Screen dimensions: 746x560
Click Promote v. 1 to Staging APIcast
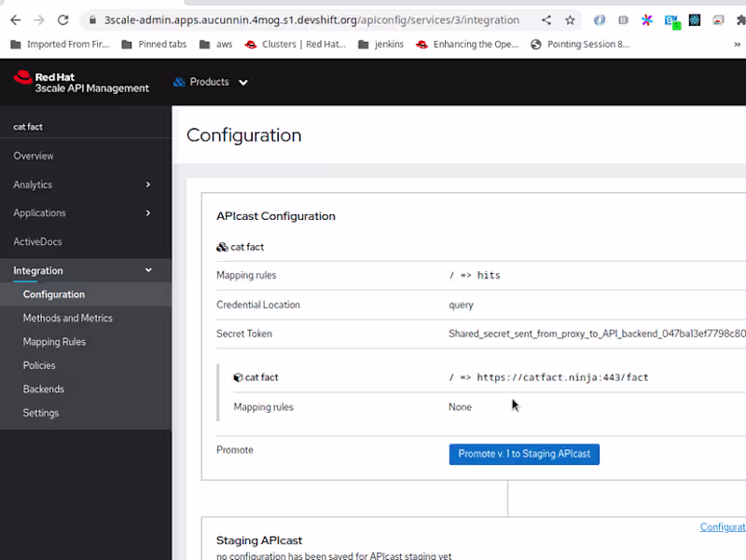click(x=524, y=454)
